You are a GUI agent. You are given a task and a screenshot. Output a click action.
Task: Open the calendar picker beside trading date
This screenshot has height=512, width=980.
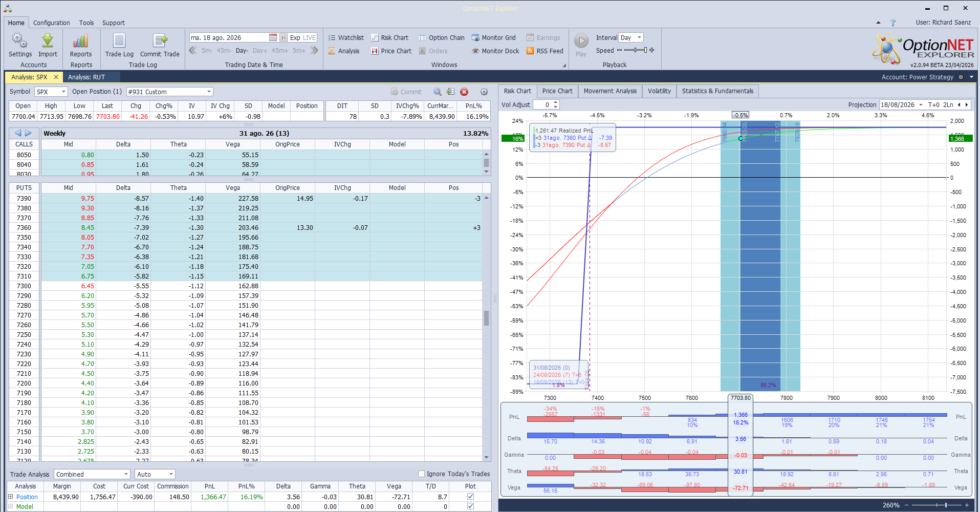tap(273, 37)
